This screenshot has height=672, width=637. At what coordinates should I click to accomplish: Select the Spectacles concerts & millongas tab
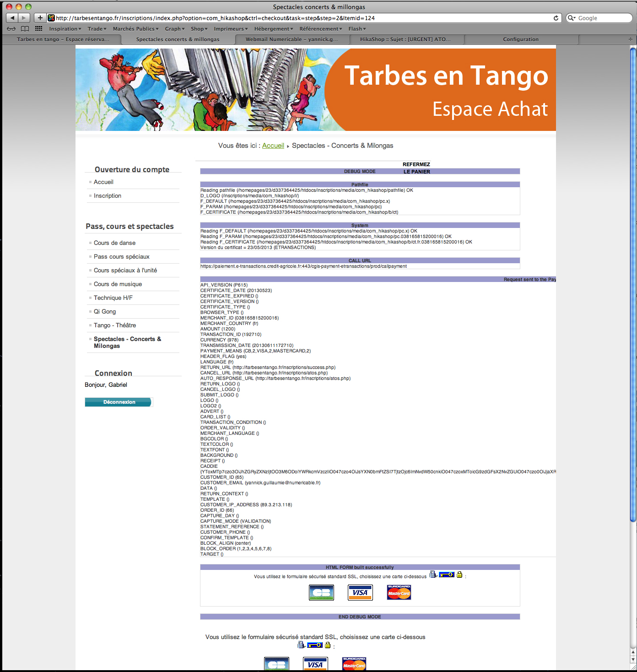click(178, 39)
